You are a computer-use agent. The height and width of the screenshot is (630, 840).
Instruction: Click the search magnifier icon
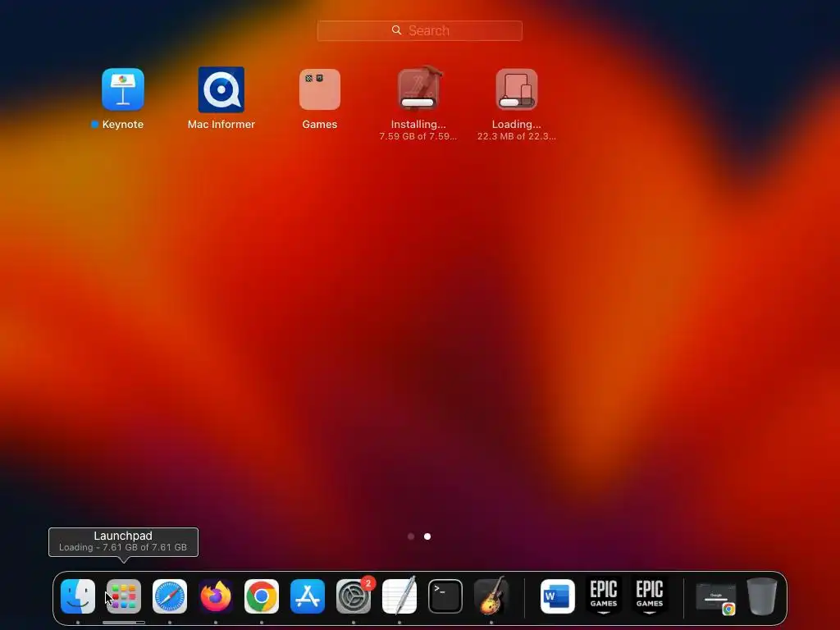tap(396, 30)
